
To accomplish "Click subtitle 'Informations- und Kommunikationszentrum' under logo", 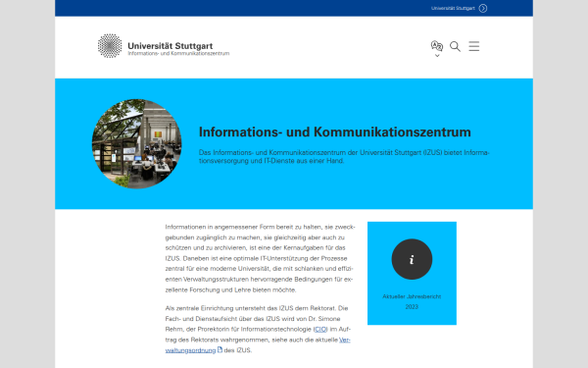I will coord(178,54).
